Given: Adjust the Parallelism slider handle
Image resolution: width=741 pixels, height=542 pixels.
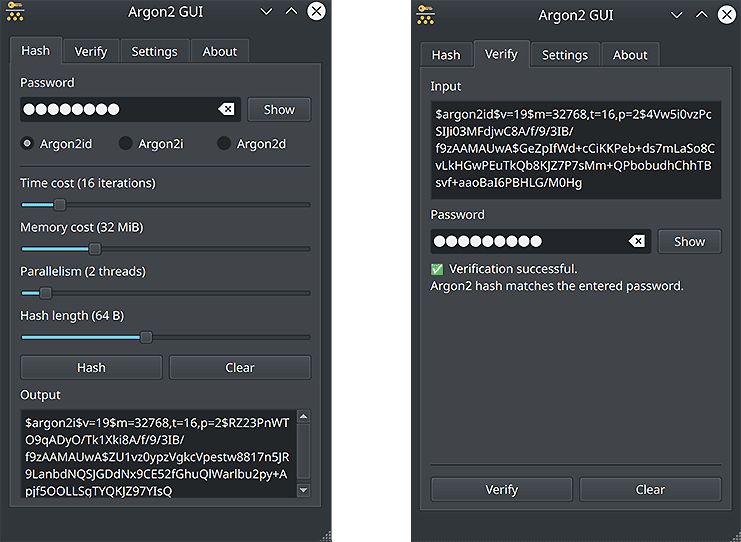Looking at the screenshot, I should coord(45,293).
